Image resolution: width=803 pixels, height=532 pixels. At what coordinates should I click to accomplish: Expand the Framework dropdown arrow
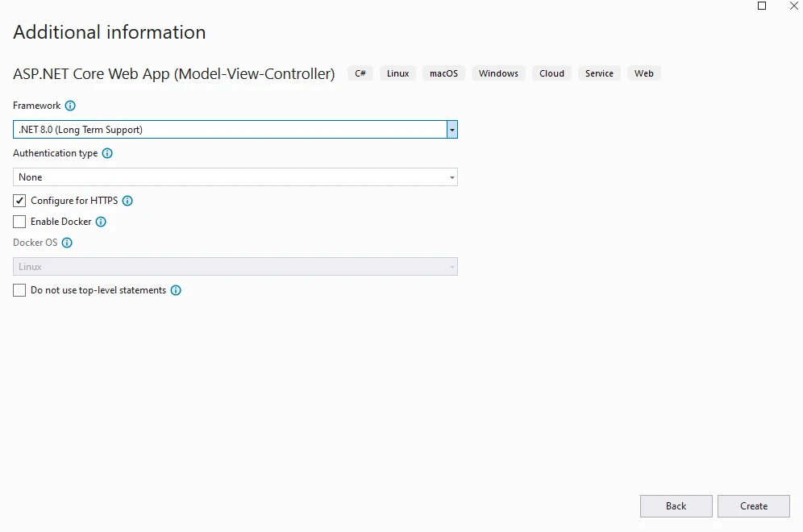point(452,129)
